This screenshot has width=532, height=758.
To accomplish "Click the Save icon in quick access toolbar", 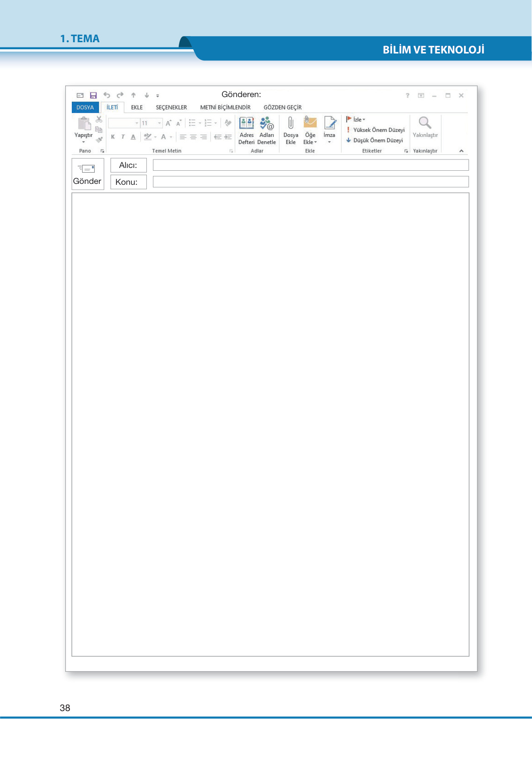I will tap(93, 95).
